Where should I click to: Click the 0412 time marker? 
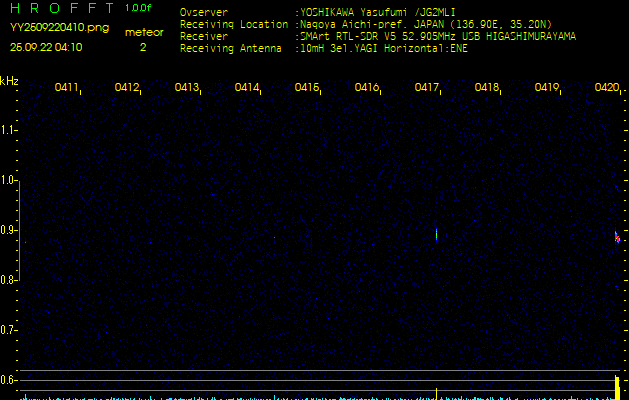[126, 87]
